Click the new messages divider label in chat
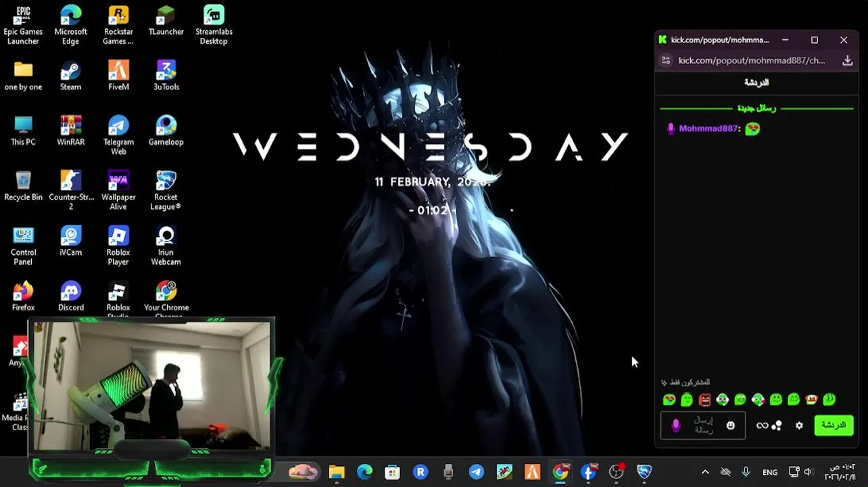This screenshot has width=868, height=487. click(756, 108)
